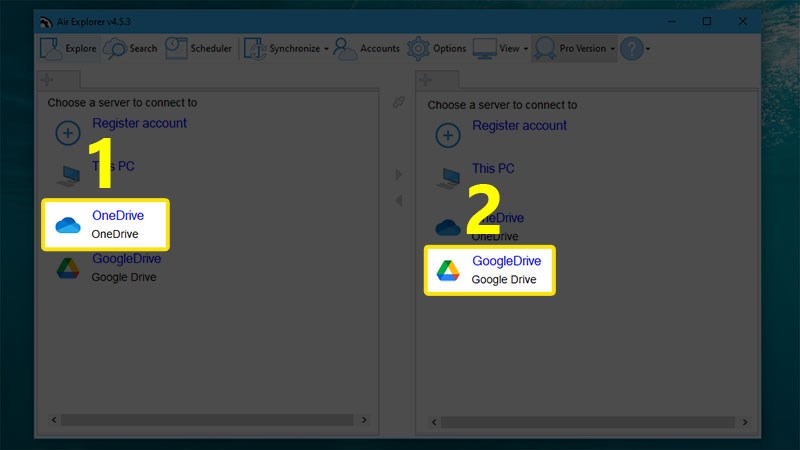Add a new tab in right pane

point(426,80)
